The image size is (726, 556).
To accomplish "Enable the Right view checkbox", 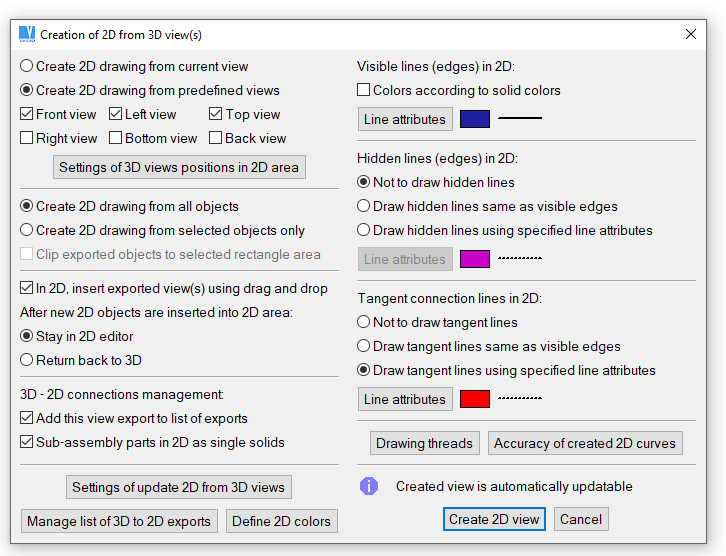I will [x=26, y=138].
